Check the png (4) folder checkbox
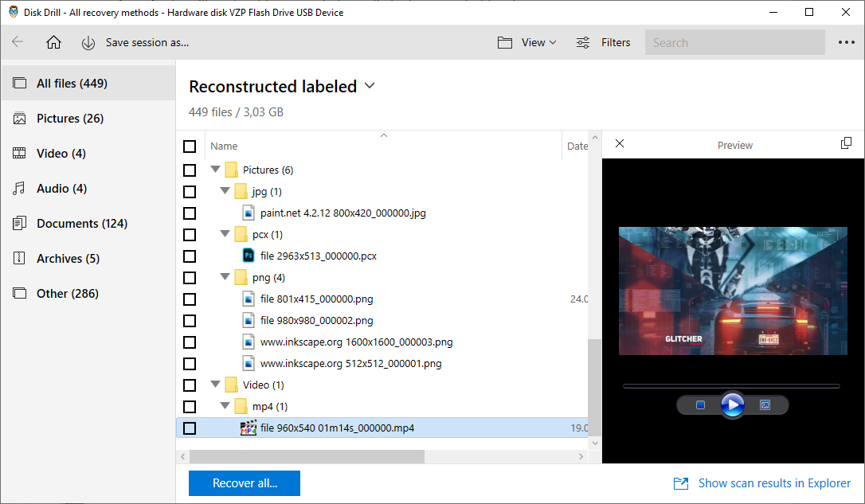This screenshot has width=865, height=504. tap(190, 277)
